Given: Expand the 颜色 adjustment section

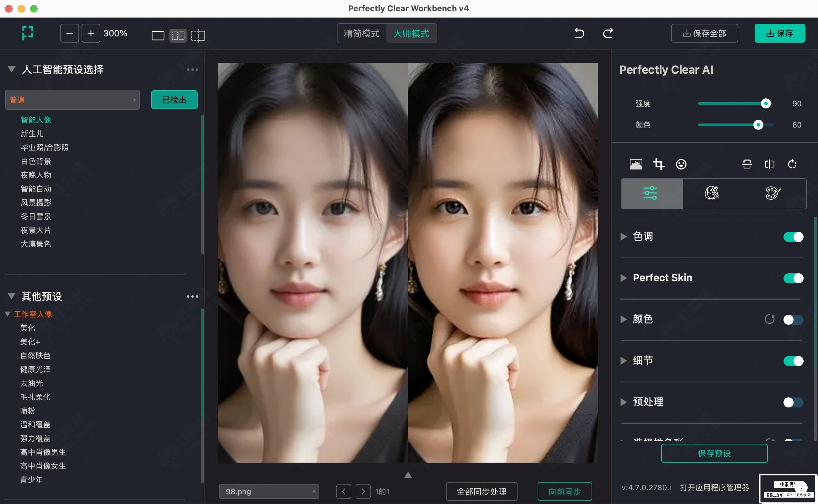Looking at the screenshot, I should tap(623, 319).
